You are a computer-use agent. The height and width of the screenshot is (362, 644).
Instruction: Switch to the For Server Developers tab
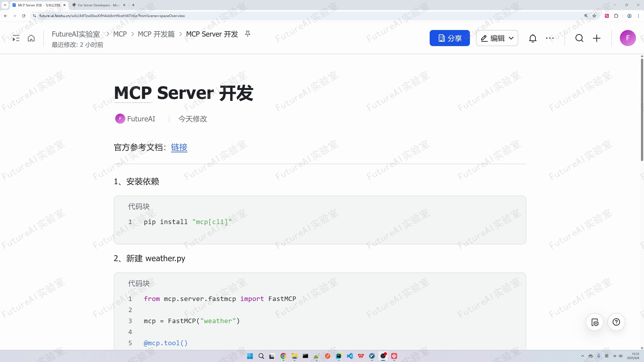(x=97, y=5)
